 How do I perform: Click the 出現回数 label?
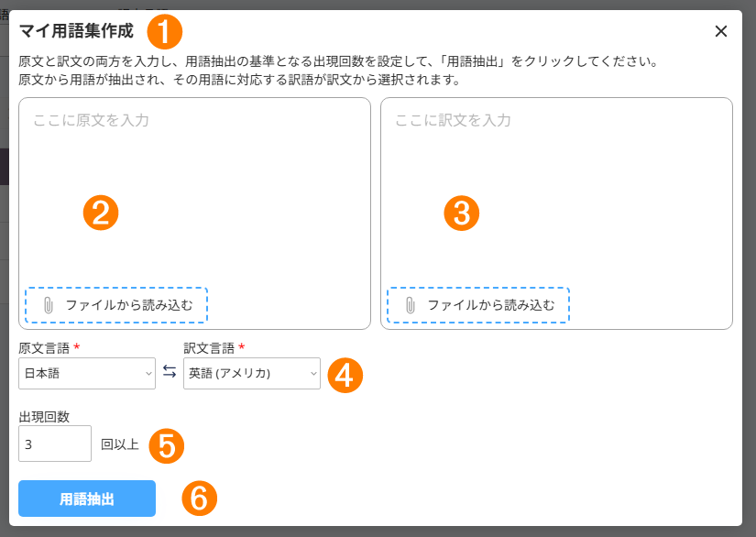(44, 416)
